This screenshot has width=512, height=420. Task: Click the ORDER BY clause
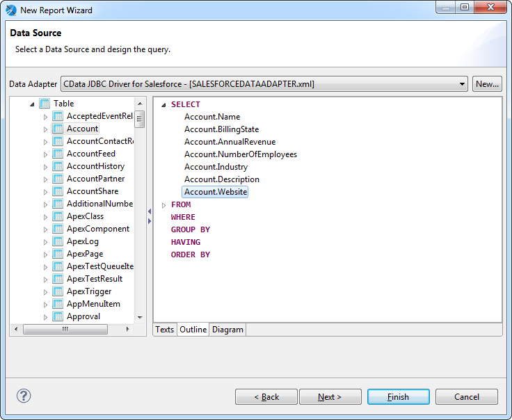[x=191, y=255]
